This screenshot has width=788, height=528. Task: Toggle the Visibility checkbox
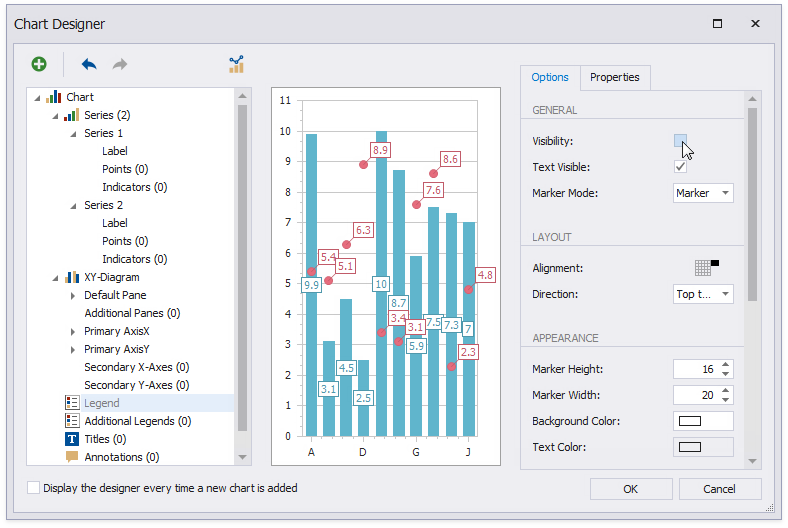tap(680, 141)
